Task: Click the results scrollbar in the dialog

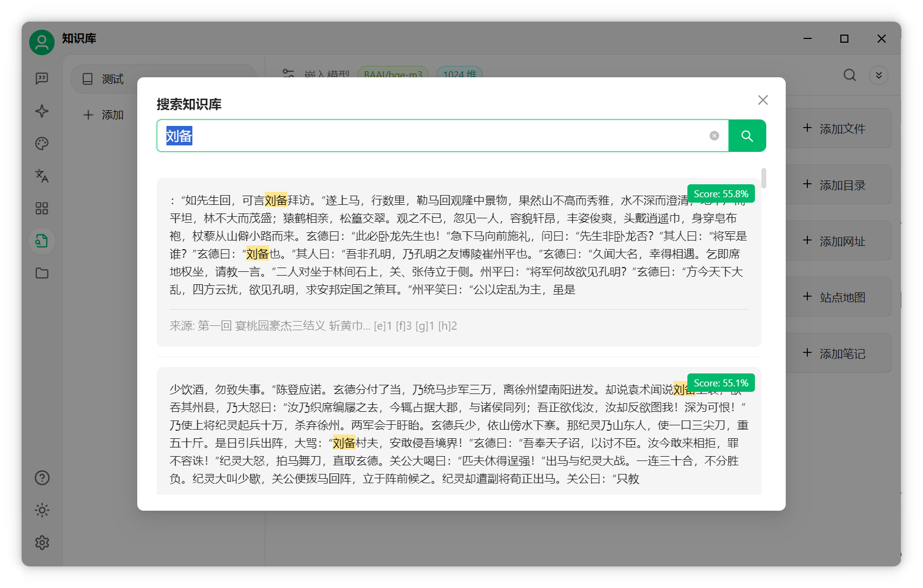Action: point(763,178)
